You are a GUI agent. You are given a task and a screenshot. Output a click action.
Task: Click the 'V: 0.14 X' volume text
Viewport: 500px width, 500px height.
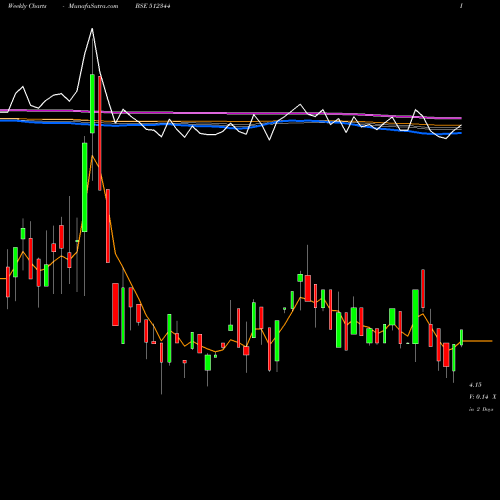[483, 397]
